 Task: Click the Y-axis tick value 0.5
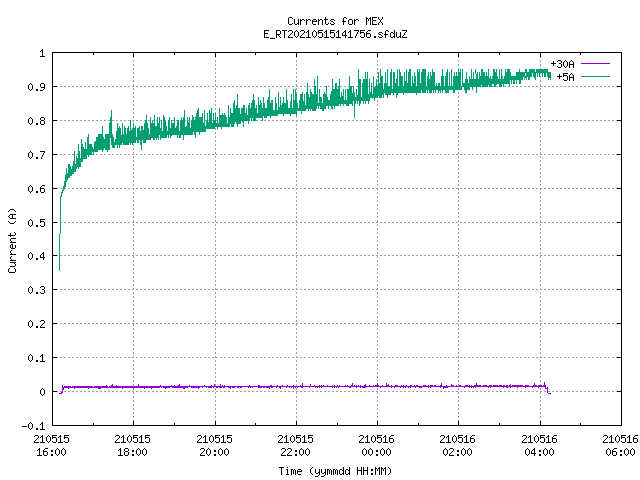pyautogui.click(x=36, y=222)
